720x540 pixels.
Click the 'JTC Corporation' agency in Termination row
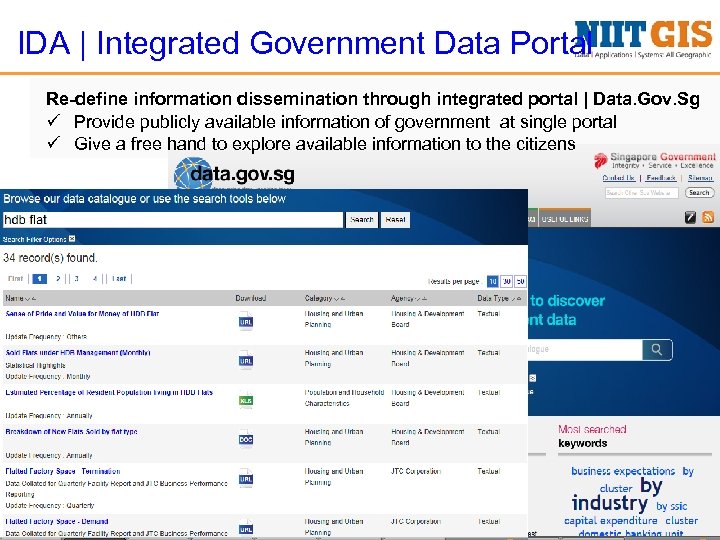click(x=416, y=471)
